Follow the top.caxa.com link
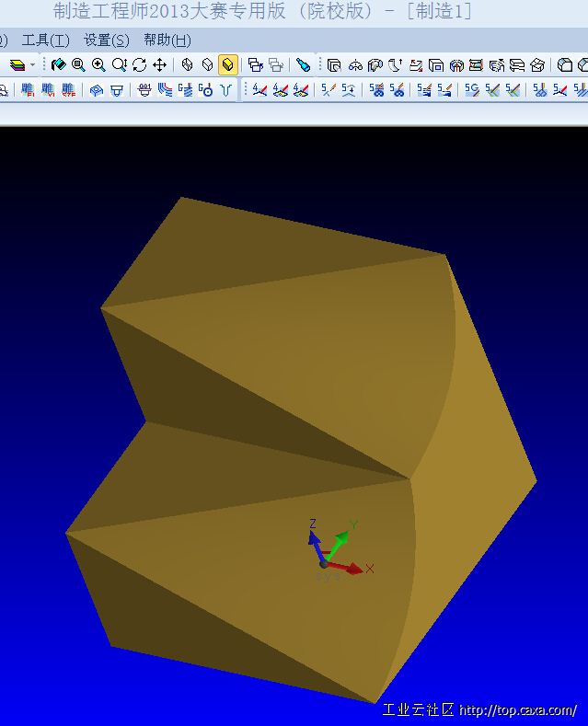The image size is (588, 726). tap(517, 710)
